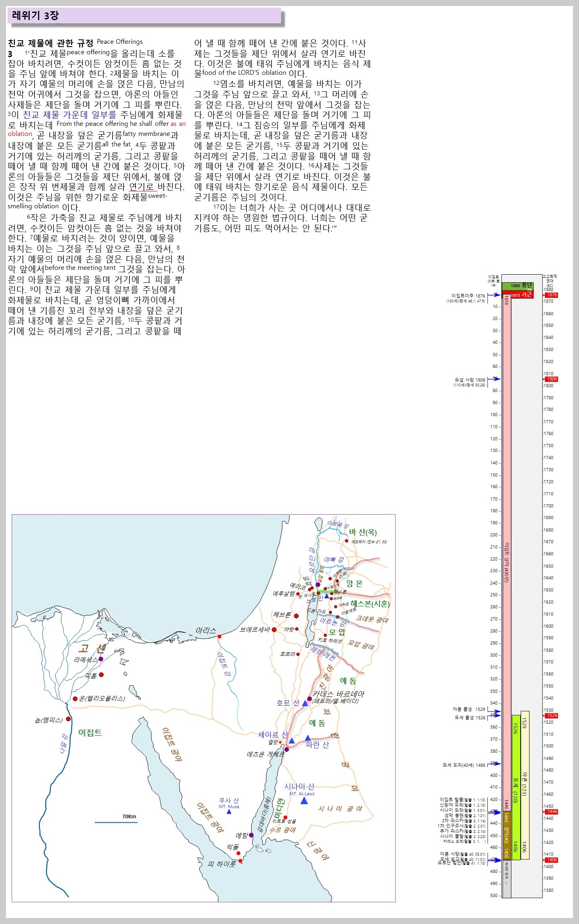Click the 모세 도피(40세) 1486 timeline label
Image resolution: width=579 pixels, height=924 pixels.
click(x=464, y=765)
